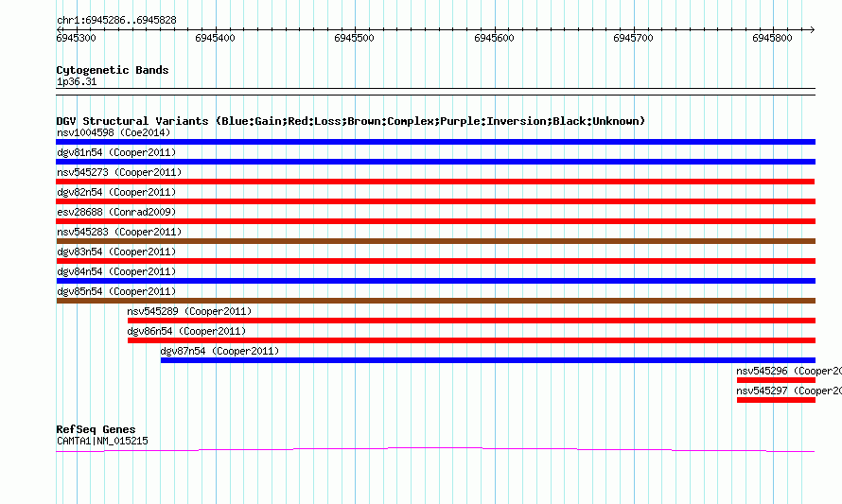Select dgv82n54 (Cooper2011) label

coord(116,192)
